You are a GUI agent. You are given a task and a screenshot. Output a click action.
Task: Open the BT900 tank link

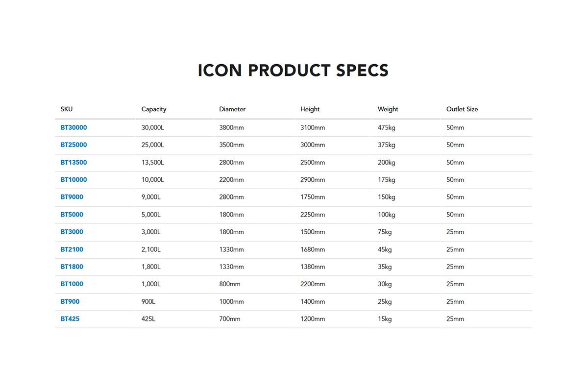(x=70, y=301)
